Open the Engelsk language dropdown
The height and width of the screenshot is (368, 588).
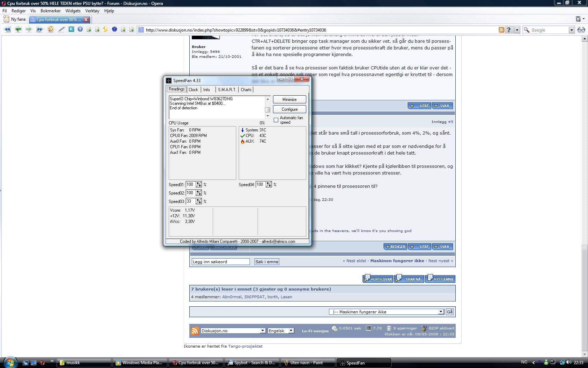[x=290, y=330]
